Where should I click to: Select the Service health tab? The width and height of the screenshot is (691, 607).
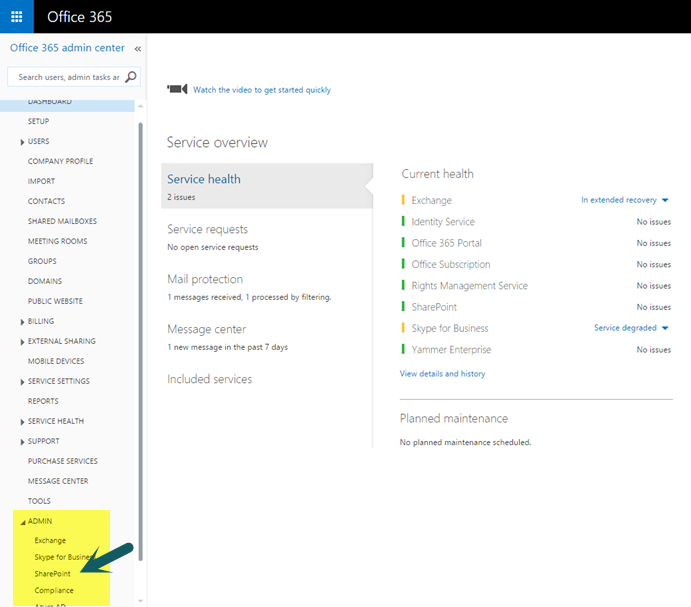pyautogui.click(x=204, y=179)
